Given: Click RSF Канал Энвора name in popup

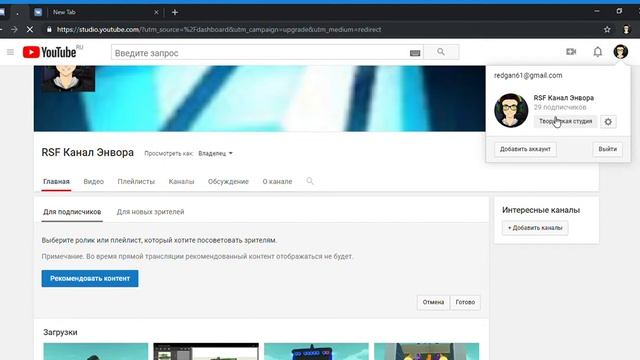Looking at the screenshot, I should click(x=564, y=98).
